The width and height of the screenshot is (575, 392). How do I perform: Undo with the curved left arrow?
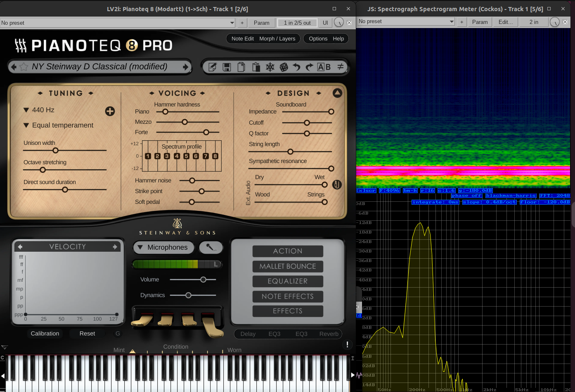pyautogui.click(x=296, y=67)
